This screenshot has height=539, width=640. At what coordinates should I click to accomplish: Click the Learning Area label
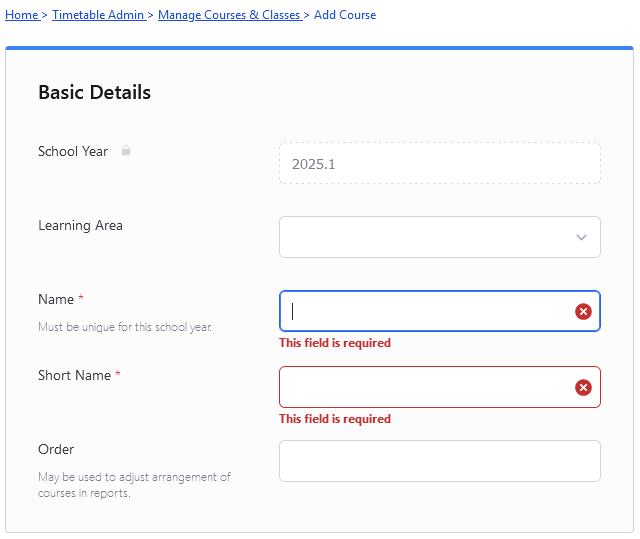point(80,225)
